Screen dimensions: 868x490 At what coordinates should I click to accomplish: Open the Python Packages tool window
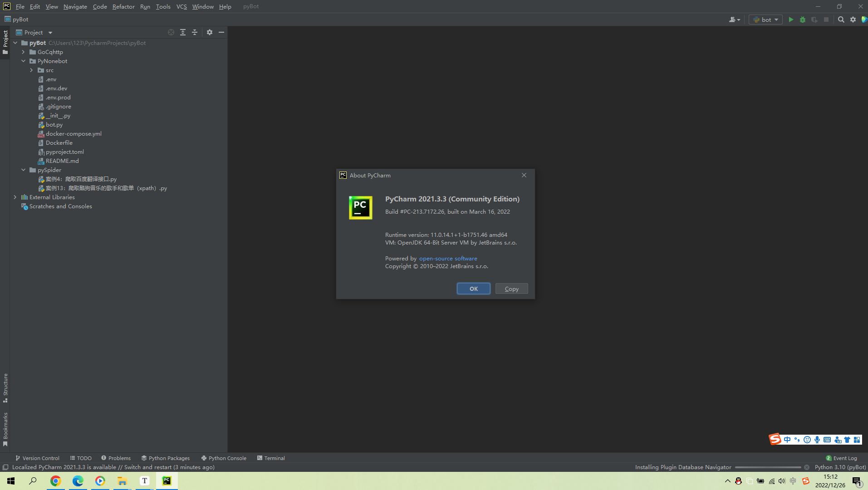(x=165, y=458)
